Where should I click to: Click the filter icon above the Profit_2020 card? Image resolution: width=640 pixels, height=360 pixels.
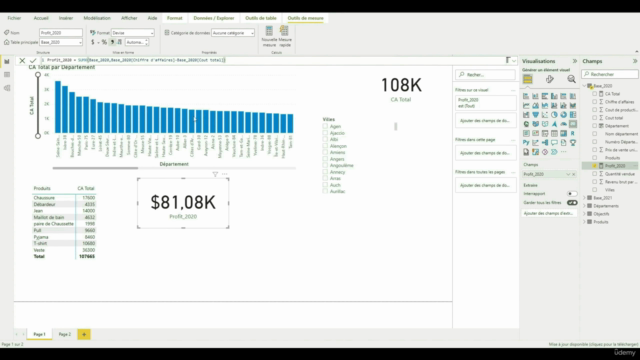point(215,174)
